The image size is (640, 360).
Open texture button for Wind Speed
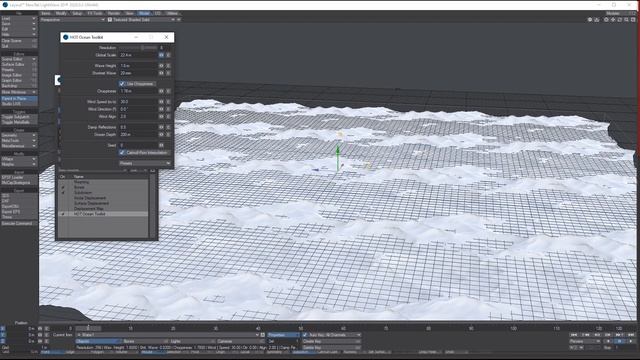click(168, 102)
